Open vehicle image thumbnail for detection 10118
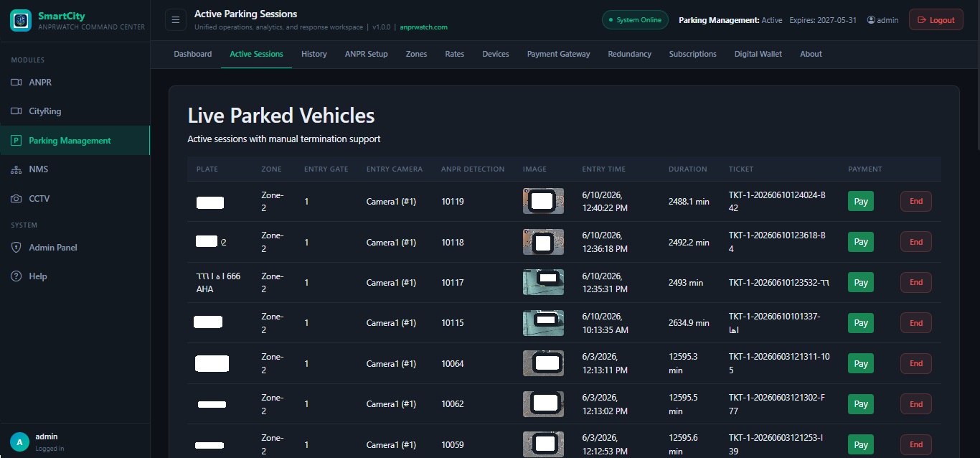The height and width of the screenshot is (458, 980). click(x=543, y=242)
